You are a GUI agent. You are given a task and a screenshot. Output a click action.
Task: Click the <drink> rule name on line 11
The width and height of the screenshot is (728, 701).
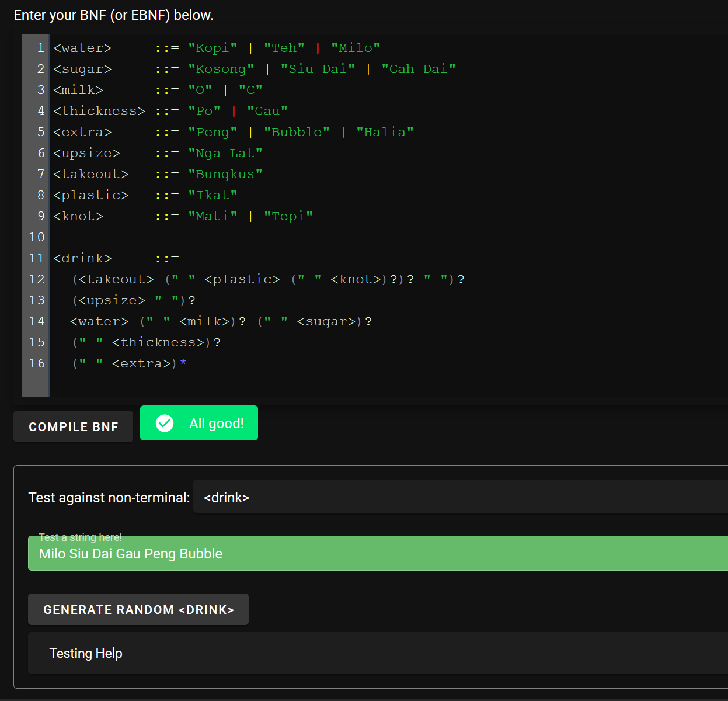coord(82,258)
